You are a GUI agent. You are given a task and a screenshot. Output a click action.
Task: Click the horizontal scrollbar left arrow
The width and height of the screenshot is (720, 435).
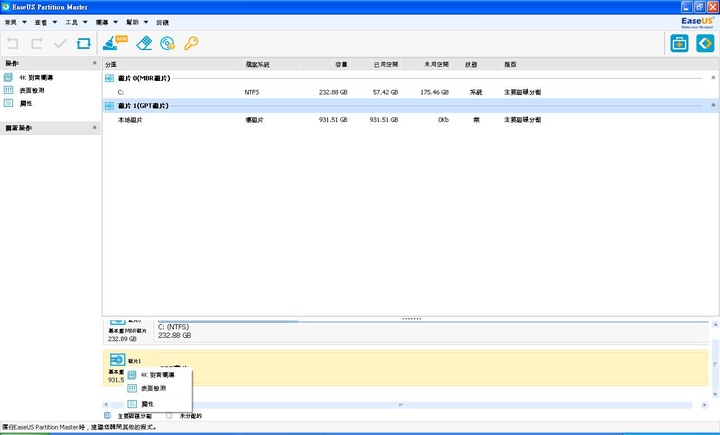[x=106, y=405]
